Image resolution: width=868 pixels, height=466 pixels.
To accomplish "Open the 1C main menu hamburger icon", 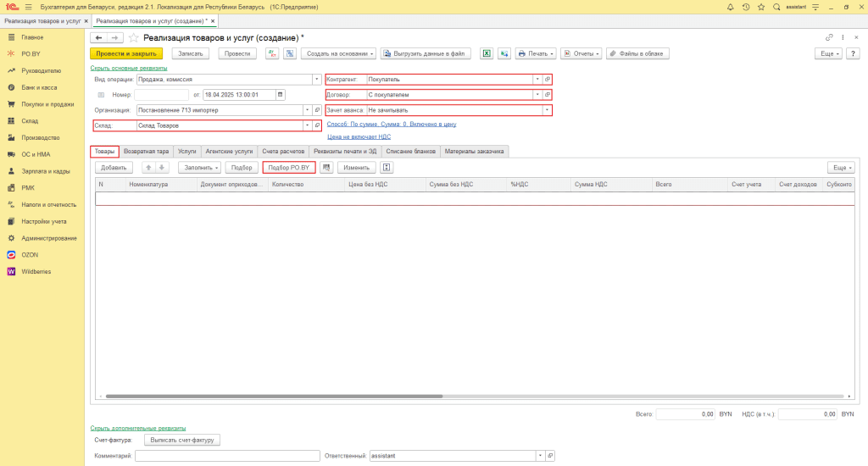I will [28, 7].
